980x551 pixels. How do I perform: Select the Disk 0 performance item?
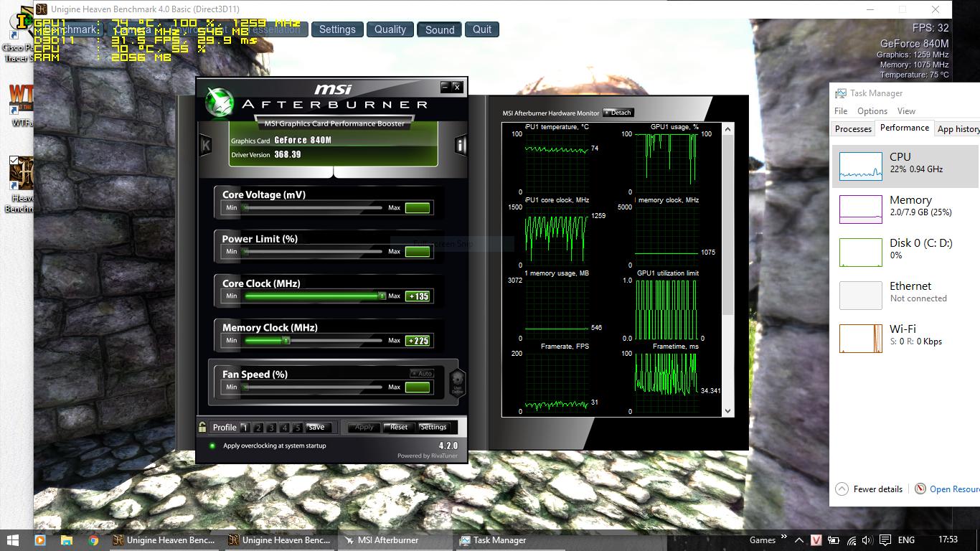coord(905,252)
